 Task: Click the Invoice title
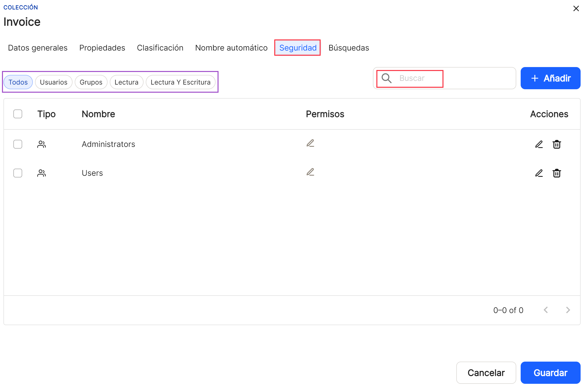click(22, 22)
